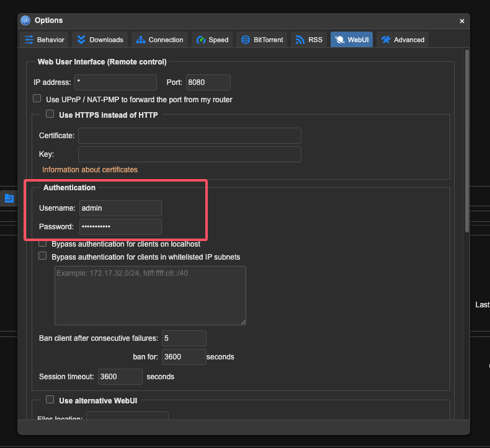The image size is (490, 448).
Task: Click the RSS tab feed icon
Action: [300, 40]
